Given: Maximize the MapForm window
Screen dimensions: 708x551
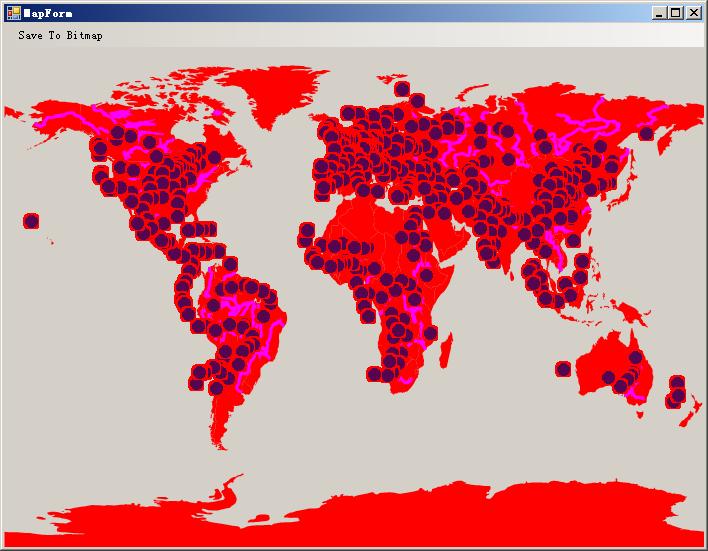Looking at the screenshot, I should [675, 13].
